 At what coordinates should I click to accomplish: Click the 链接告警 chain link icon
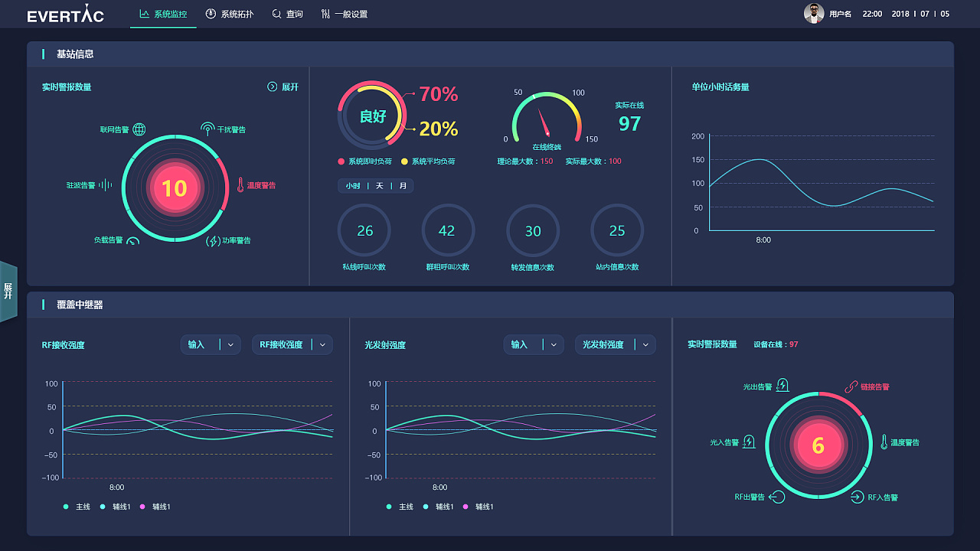click(851, 386)
